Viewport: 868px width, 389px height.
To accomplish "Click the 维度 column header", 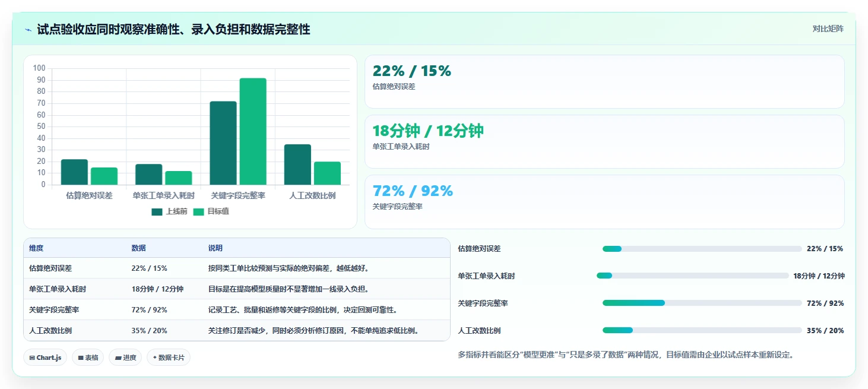I will pyautogui.click(x=36, y=248).
